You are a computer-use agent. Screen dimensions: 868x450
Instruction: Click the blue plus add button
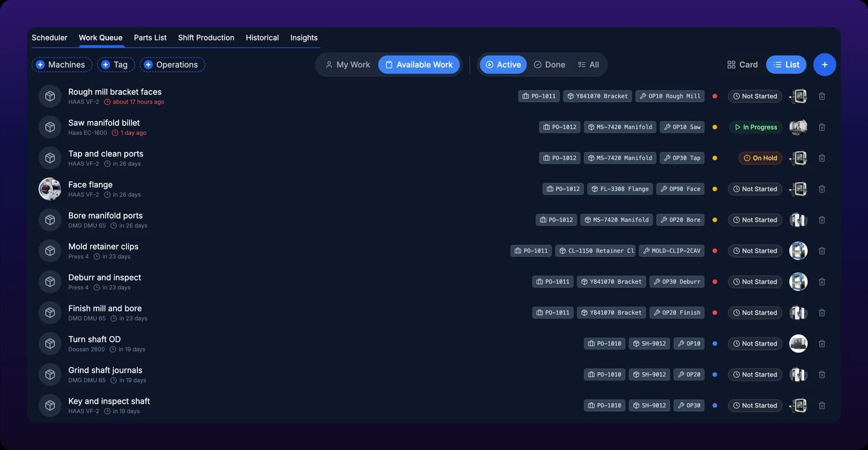tap(824, 65)
